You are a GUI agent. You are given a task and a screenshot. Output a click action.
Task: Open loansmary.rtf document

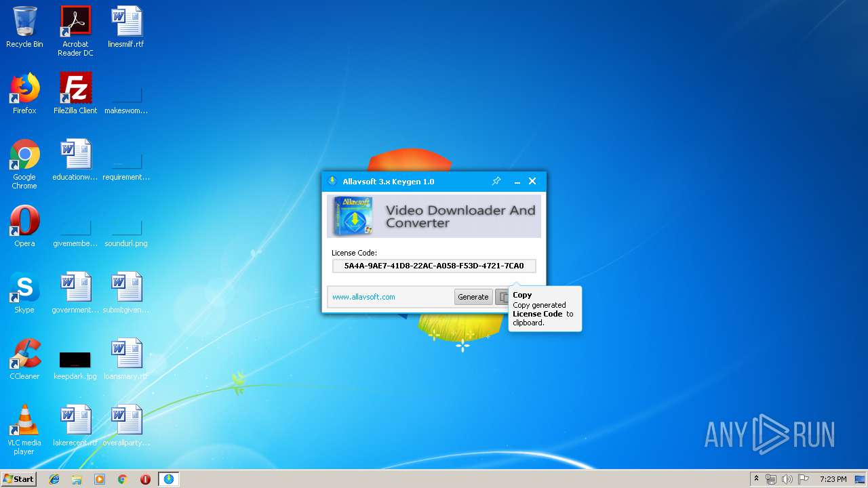[126, 359]
